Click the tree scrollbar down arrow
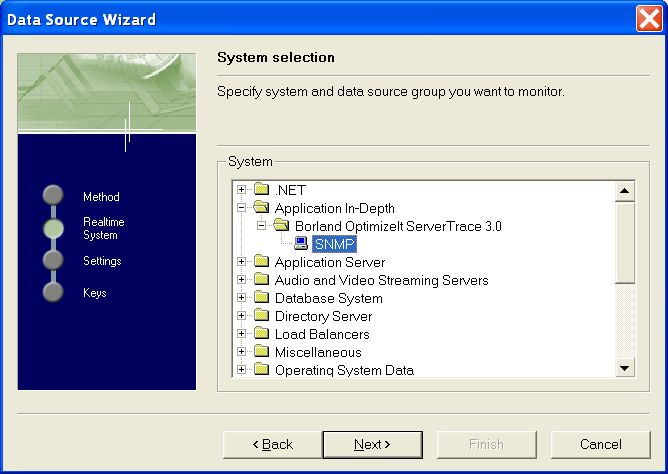Screen dimensions: 668x474 click(x=625, y=368)
